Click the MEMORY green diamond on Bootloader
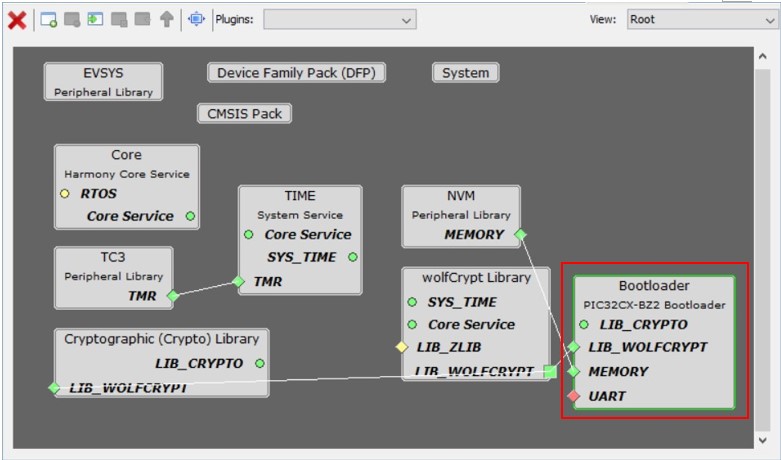The width and height of the screenshot is (781, 460). 574,371
